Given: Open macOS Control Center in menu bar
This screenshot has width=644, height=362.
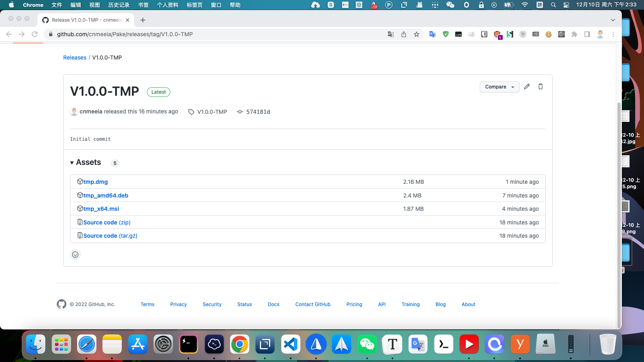Looking at the screenshot, I should [566, 5].
